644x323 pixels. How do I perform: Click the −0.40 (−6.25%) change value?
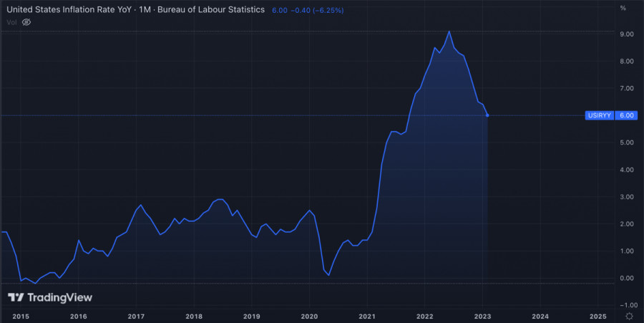coord(317,10)
